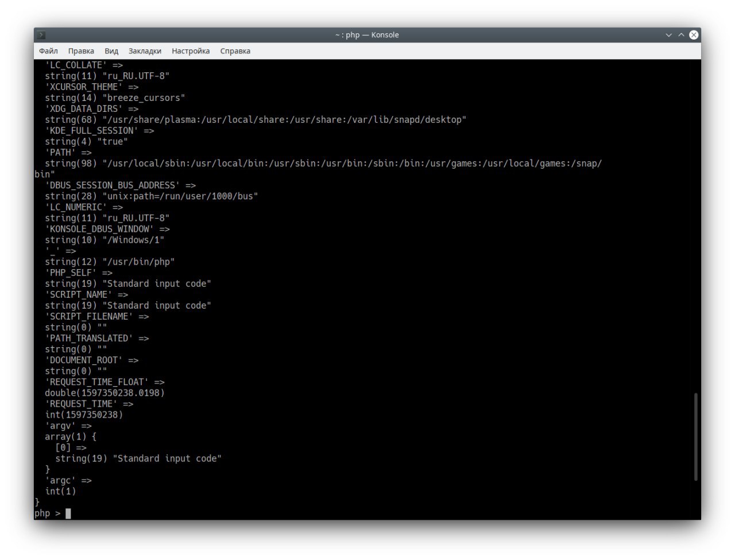
Task: Click the 'KDE_FULL_SESSION' key line
Action: pyautogui.click(x=99, y=131)
